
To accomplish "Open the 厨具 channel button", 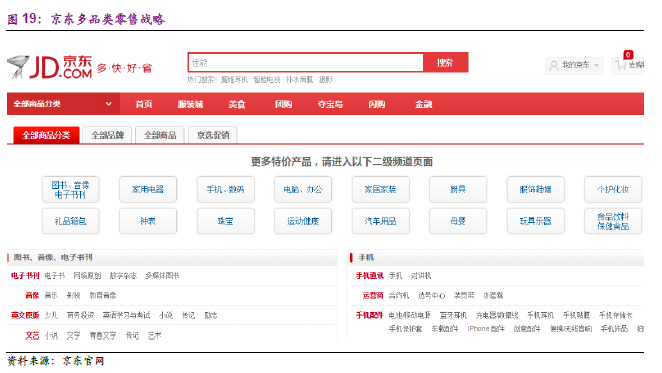I will (x=458, y=190).
